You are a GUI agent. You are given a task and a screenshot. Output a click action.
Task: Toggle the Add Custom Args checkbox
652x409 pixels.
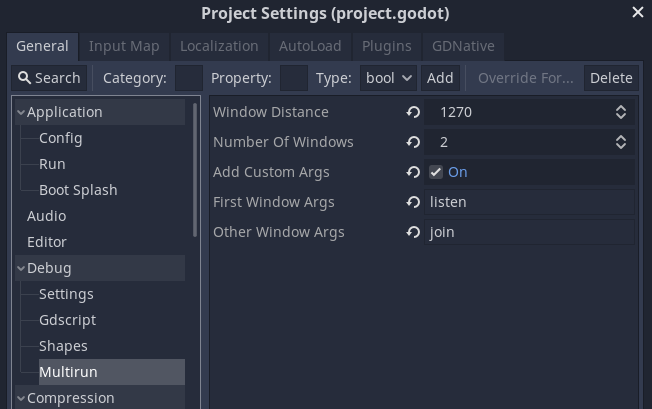pyautogui.click(x=436, y=172)
